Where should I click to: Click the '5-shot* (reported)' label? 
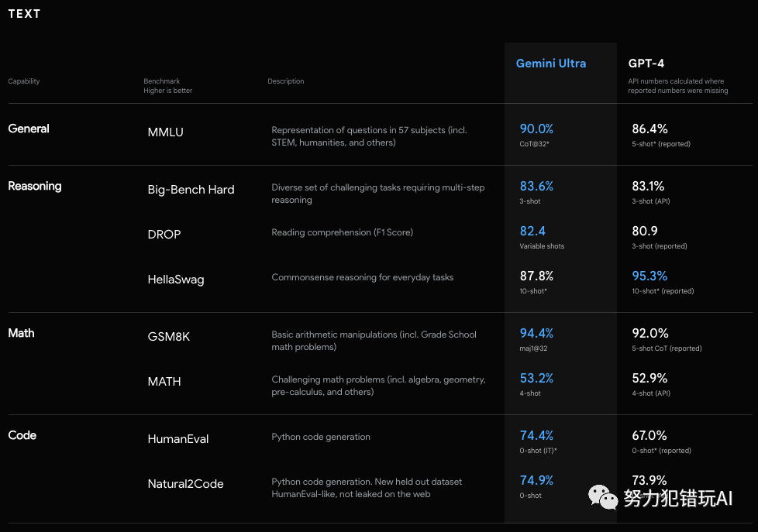(x=661, y=144)
